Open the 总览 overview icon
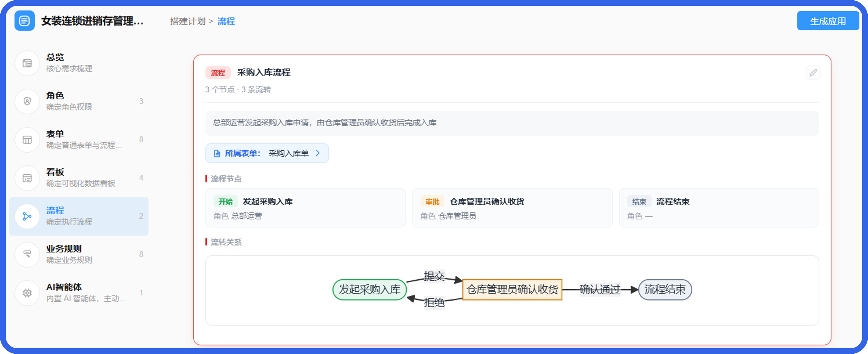The image size is (868, 354). 27,63
